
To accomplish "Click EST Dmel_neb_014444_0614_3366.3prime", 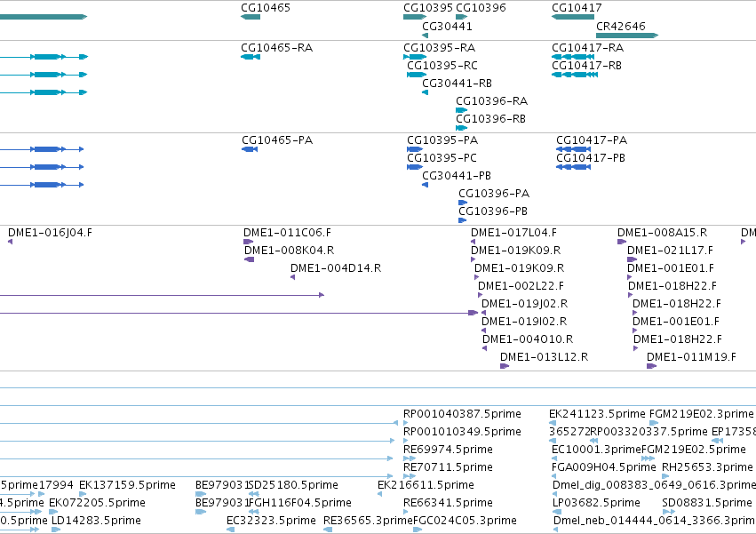I will 654,521.
